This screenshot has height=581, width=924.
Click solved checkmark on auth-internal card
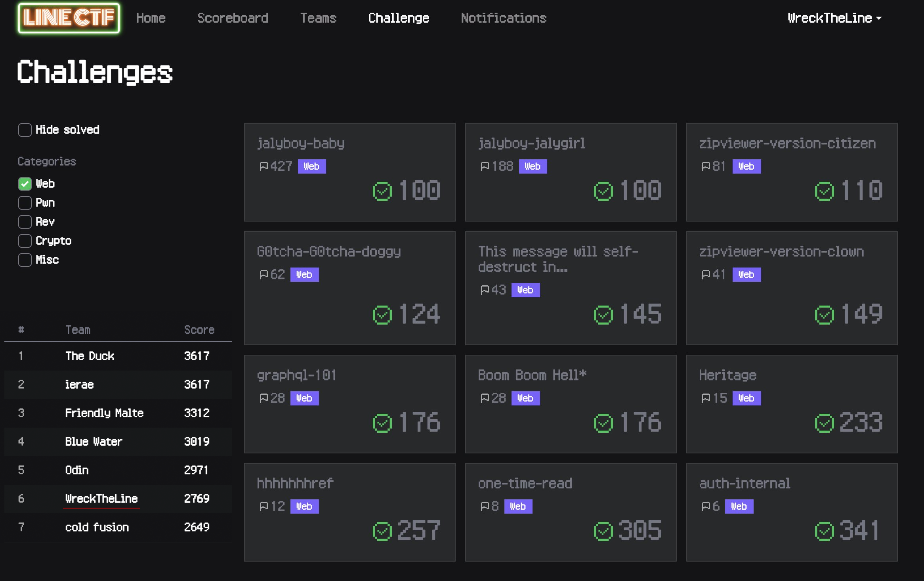tap(824, 531)
